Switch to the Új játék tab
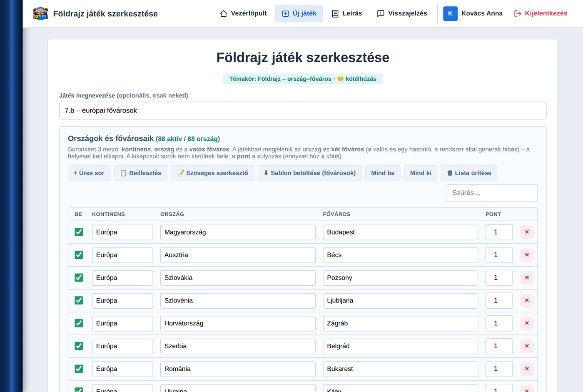Viewport: 583px width, 392px height. coord(299,14)
